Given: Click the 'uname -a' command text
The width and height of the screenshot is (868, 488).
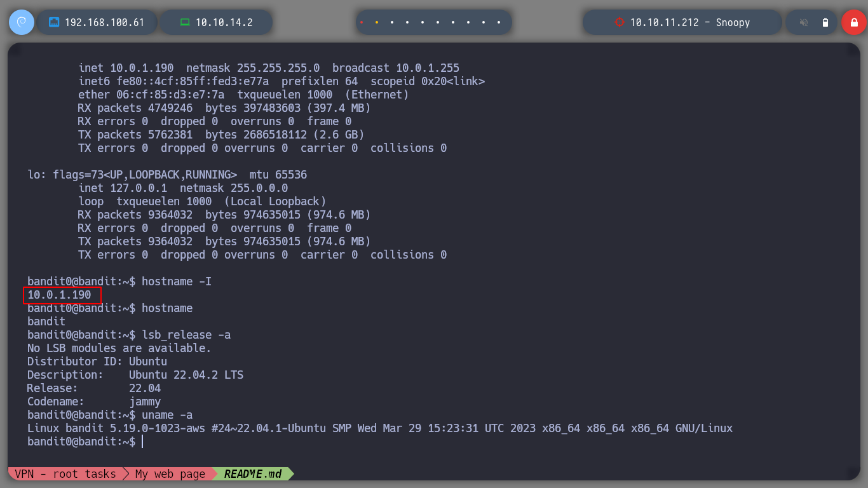Looking at the screenshot, I should pyautogui.click(x=167, y=415).
